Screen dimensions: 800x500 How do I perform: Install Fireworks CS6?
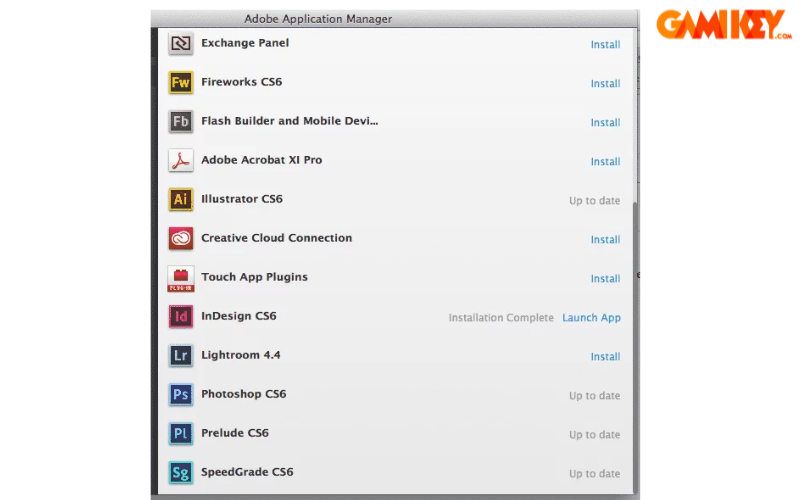pos(605,83)
